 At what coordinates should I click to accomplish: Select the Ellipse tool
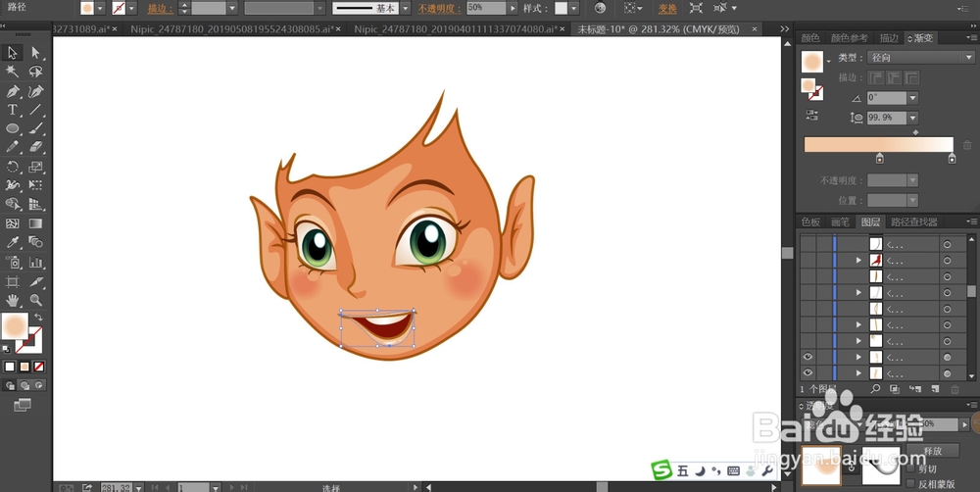pos(12,128)
